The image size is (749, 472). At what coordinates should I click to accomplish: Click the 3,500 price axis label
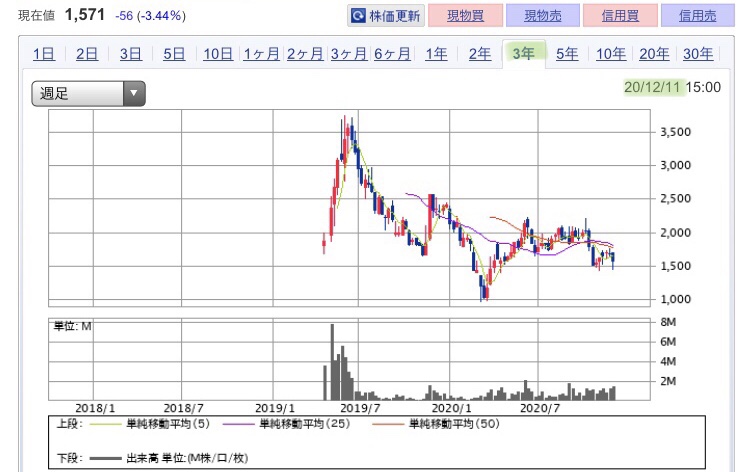point(675,132)
